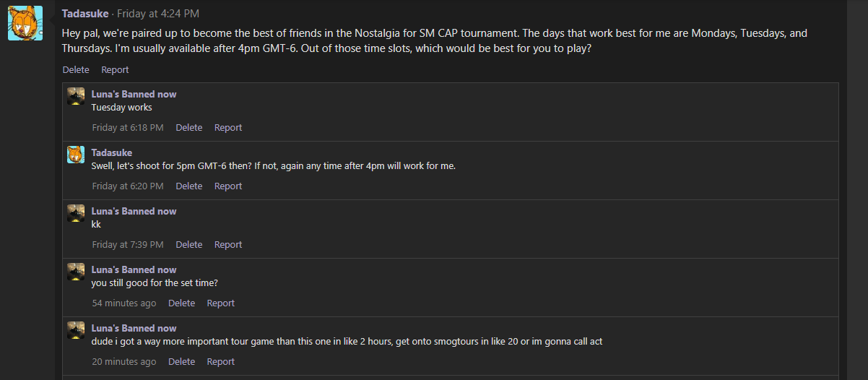868x380 pixels.
Task: Delete the main Tadasuke profile post
Action: (76, 70)
